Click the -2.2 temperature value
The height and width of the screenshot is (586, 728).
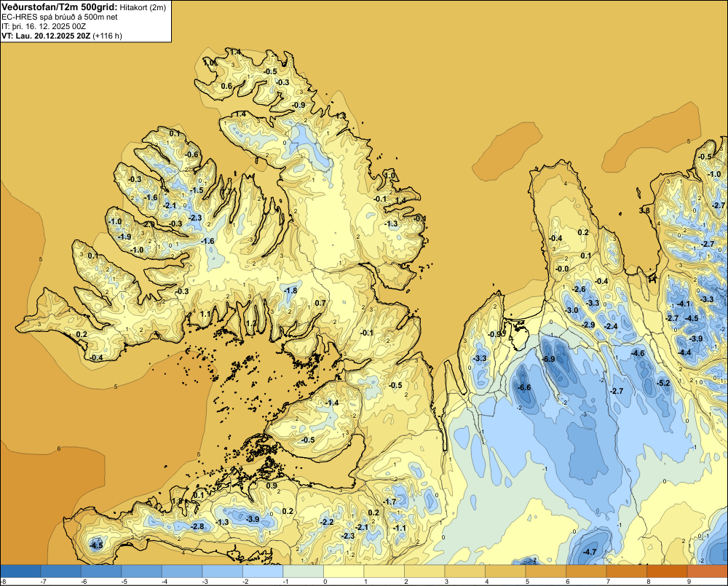328,522
